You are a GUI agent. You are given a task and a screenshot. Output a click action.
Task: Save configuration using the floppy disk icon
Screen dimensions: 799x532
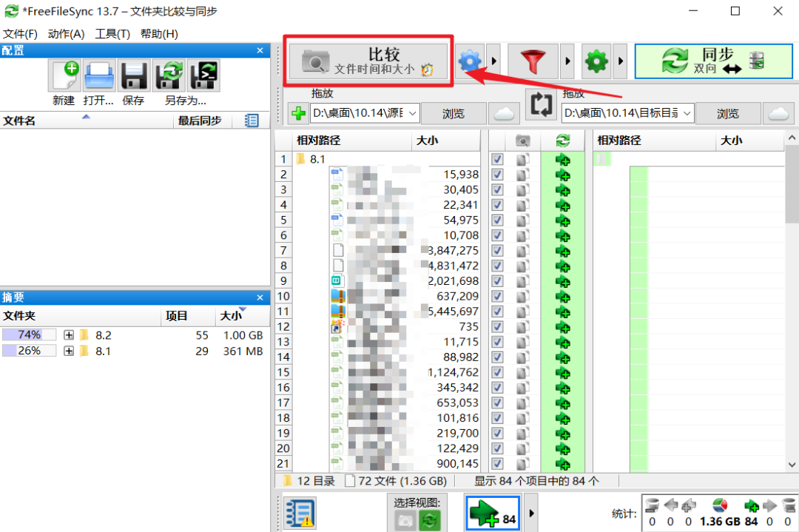click(x=133, y=75)
